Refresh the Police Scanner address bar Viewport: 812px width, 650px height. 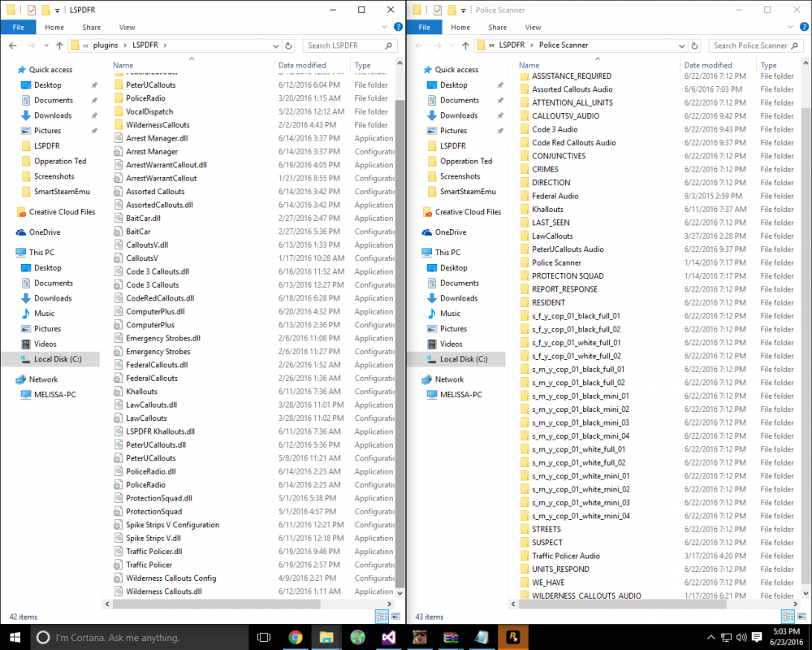(695, 45)
